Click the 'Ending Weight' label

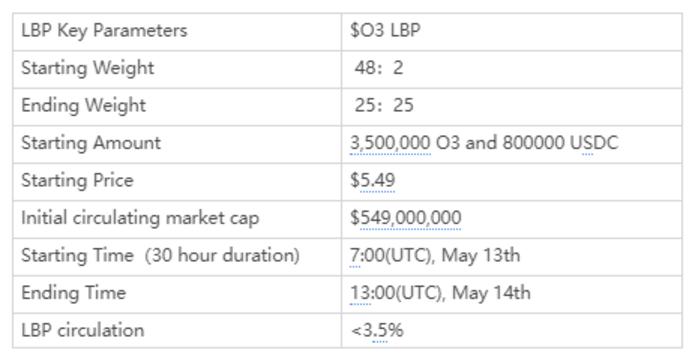84,105
